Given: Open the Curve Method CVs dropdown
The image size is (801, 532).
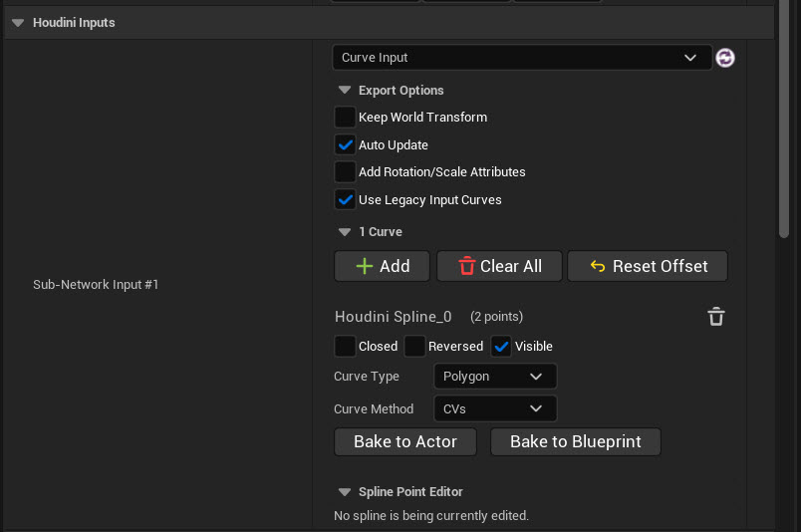Looking at the screenshot, I should (x=494, y=408).
